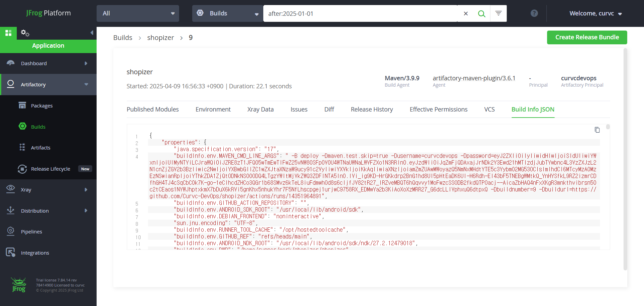Open Artifacts in the sidebar
The width and height of the screenshot is (644, 306).
(41, 148)
